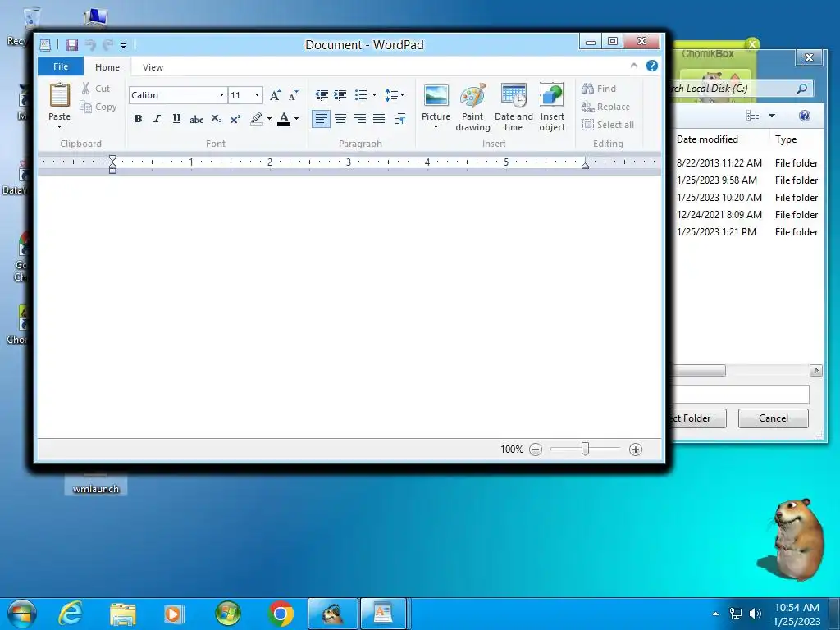The image size is (840, 630).
Task: Click the Superscript formatting icon
Action: pos(235,119)
